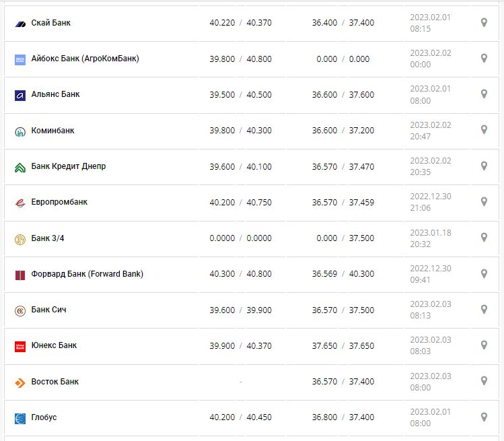Click the Восток Банк orange logo
The width and height of the screenshot is (504, 441).
pyautogui.click(x=20, y=382)
